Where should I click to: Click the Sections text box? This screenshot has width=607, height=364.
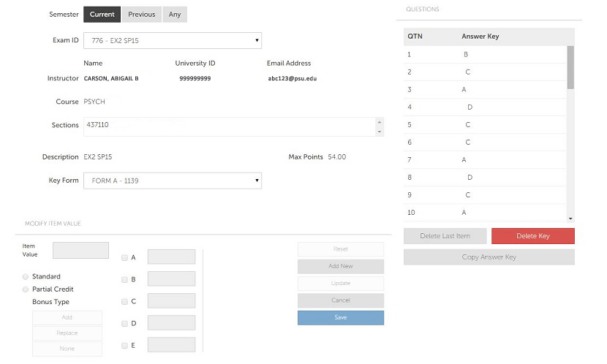tap(229, 127)
